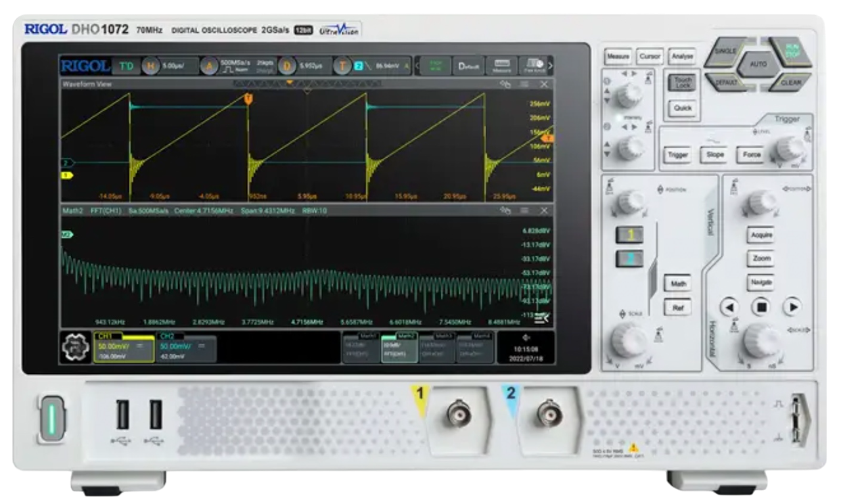
Task: Click the Measure hardware key
Action: click(618, 57)
